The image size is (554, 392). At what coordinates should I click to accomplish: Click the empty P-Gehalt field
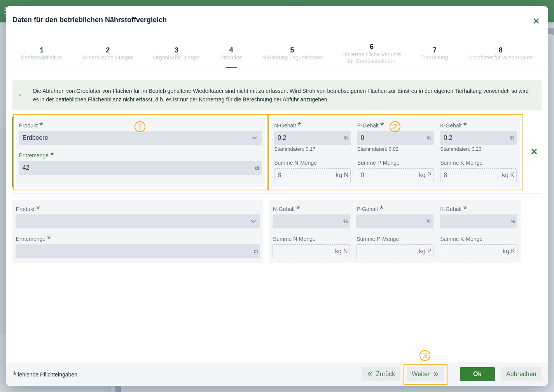(x=395, y=221)
